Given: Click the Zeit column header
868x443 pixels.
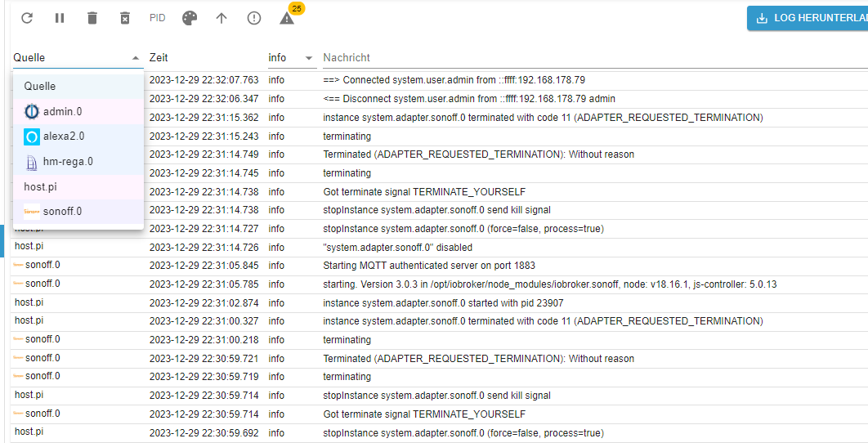Looking at the screenshot, I should coord(159,57).
